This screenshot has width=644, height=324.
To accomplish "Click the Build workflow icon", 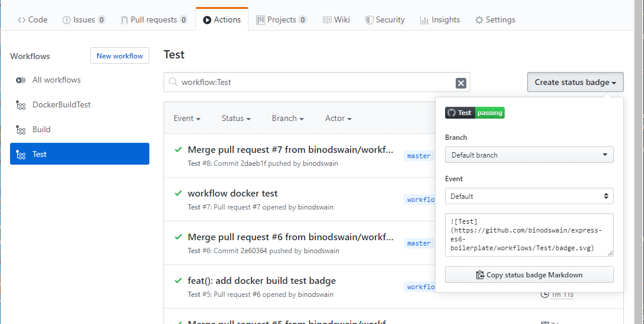I will click(21, 130).
